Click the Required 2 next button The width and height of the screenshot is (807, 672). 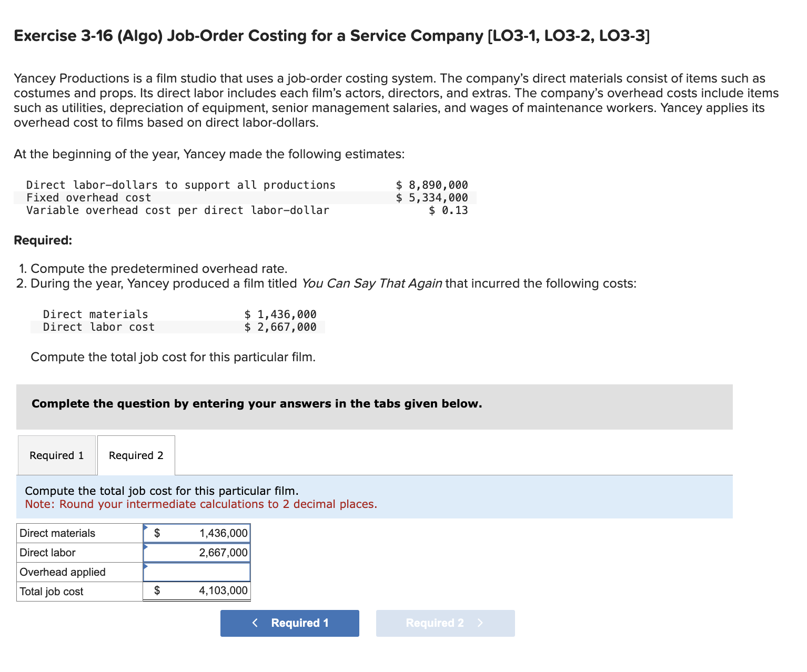pos(445,623)
